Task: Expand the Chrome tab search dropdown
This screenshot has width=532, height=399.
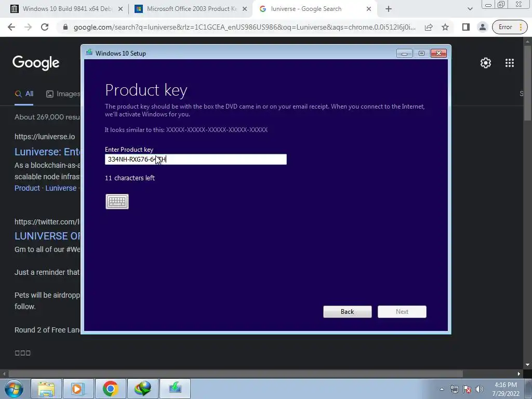Action: [470, 9]
